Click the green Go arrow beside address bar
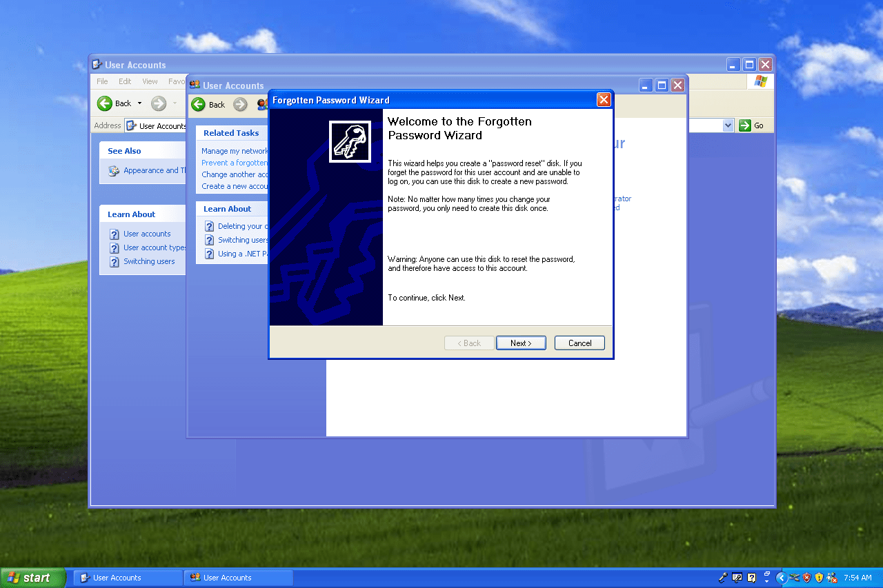Viewport: 883px width, 588px height. pos(745,125)
